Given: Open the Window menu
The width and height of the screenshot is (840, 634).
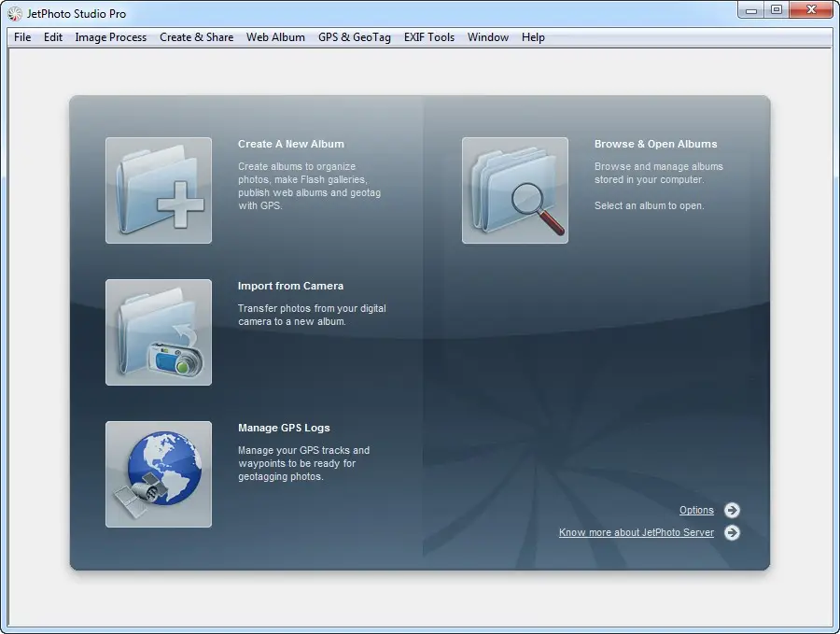Looking at the screenshot, I should click(488, 37).
